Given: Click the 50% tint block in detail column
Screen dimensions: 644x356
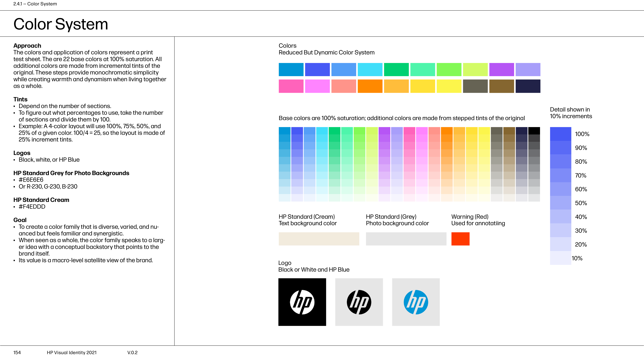Looking at the screenshot, I should coord(561,203).
